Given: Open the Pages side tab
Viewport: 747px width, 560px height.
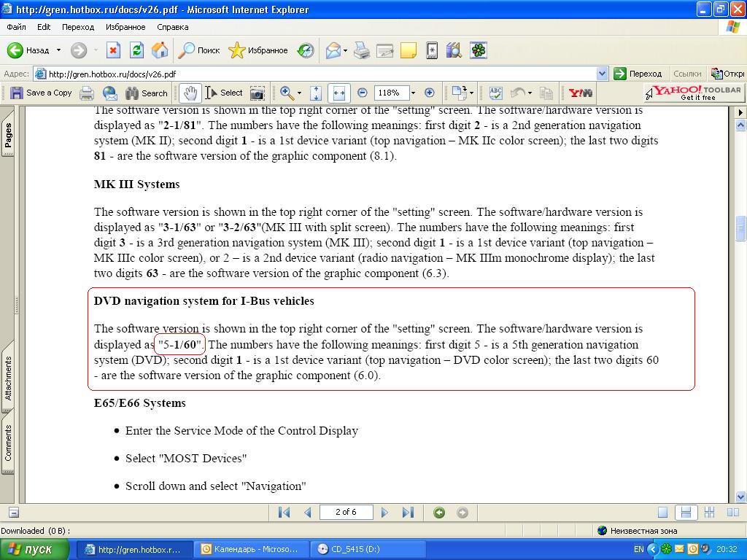Looking at the screenshot, I should (8, 134).
